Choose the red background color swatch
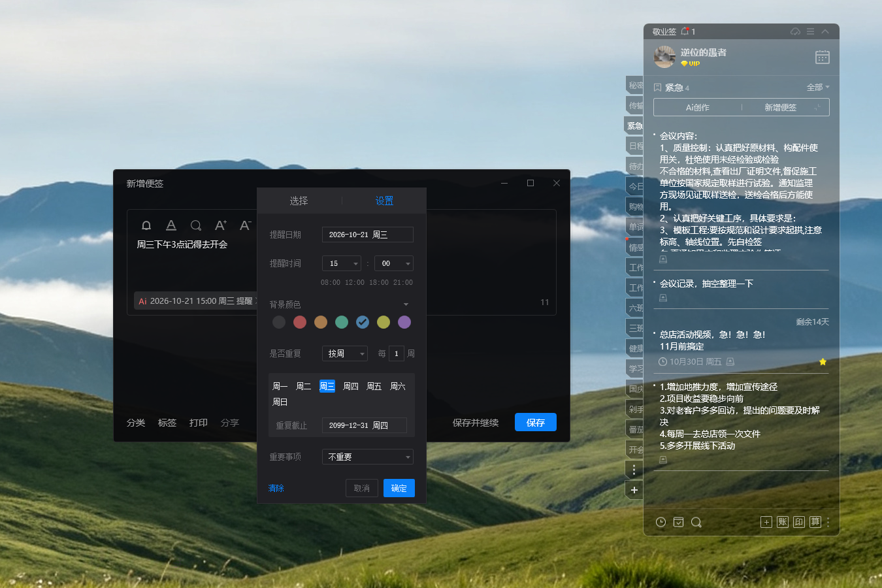Viewport: 882px width, 588px height. coord(300,322)
